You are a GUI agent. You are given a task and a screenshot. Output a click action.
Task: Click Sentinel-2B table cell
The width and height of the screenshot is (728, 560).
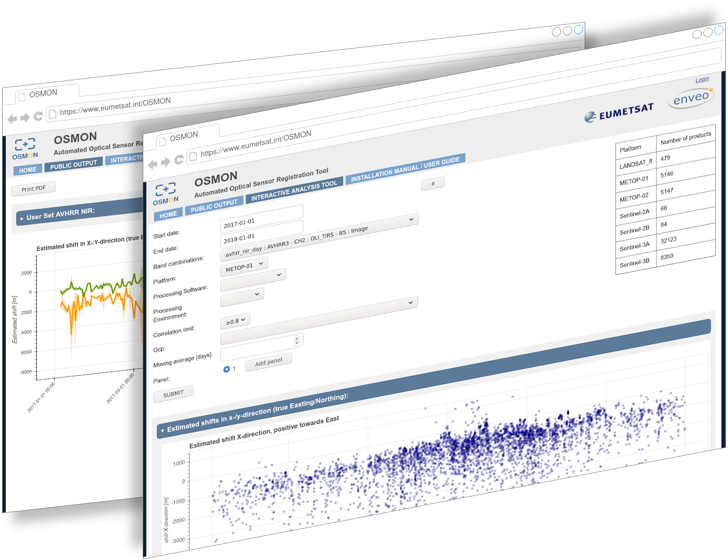636,230
